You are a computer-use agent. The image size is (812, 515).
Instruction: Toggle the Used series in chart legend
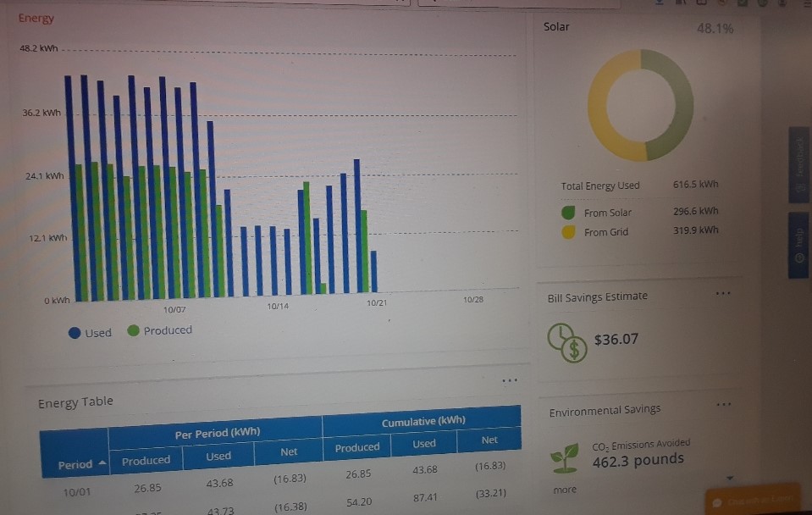pyautogui.click(x=90, y=333)
